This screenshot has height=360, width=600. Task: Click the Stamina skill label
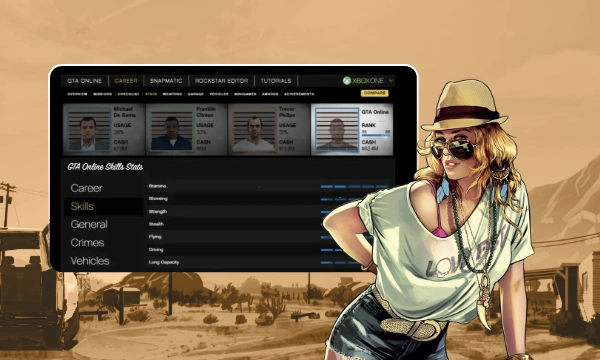(x=157, y=186)
